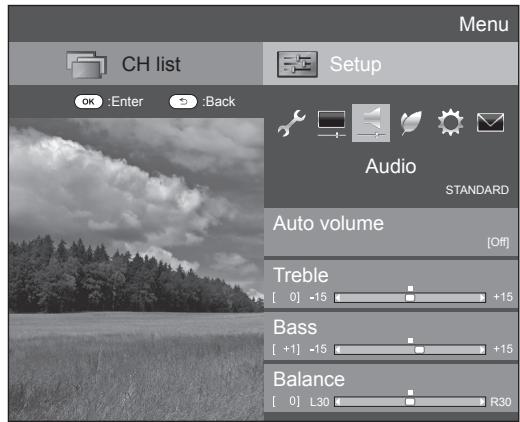Click the Menu title text
Viewport: 520px width, 422px height.
tap(484, 24)
